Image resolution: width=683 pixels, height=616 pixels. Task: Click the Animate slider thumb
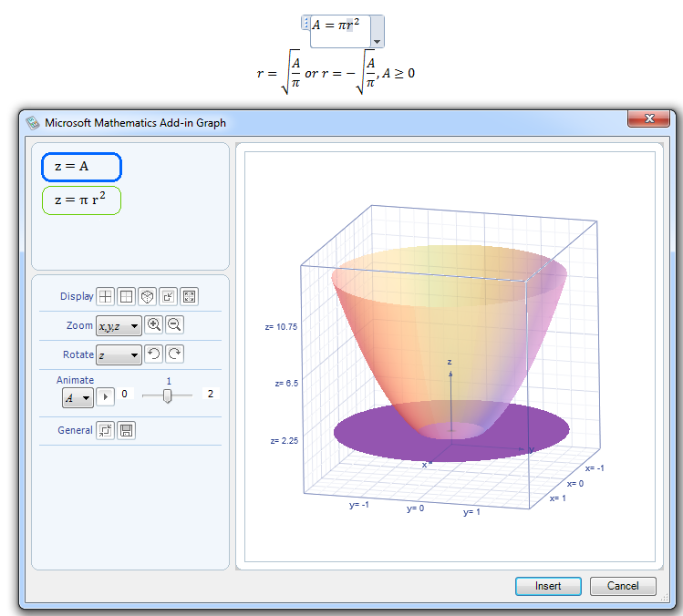tap(167, 395)
